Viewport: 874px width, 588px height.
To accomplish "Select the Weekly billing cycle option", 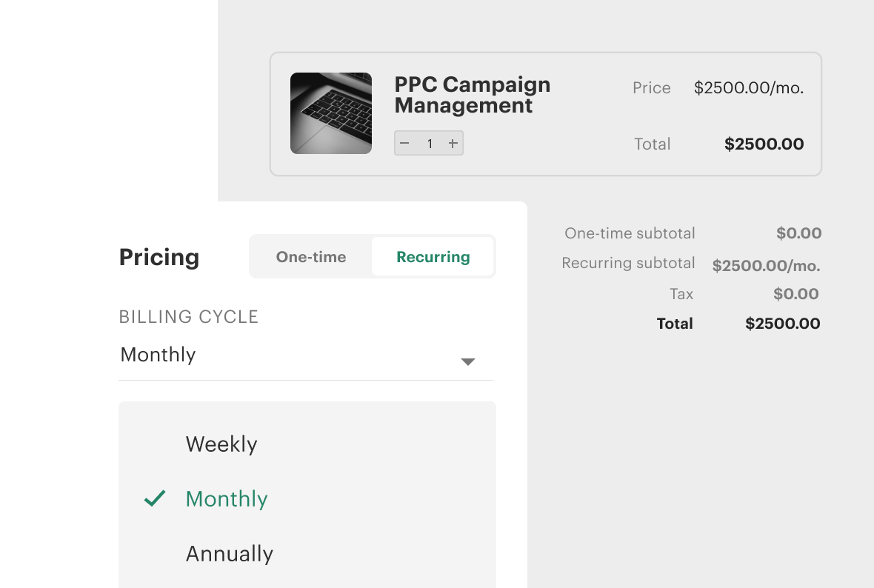I will pos(221,444).
